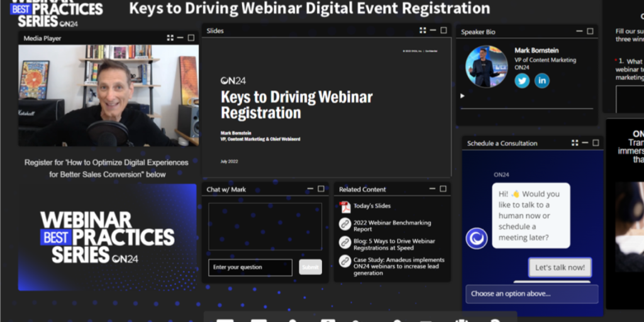Open Blog: 5 Ways to Drive Webinar Registrations
644x322 pixels.
click(x=394, y=245)
